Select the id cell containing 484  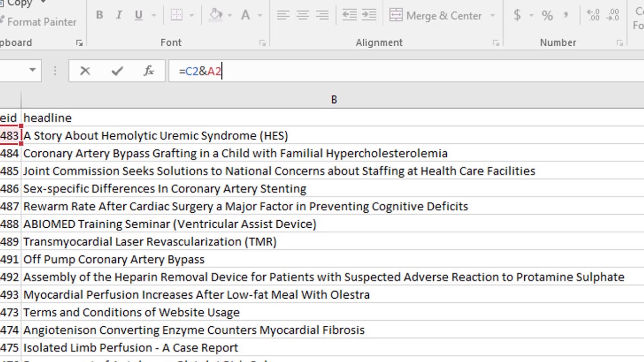(10, 153)
